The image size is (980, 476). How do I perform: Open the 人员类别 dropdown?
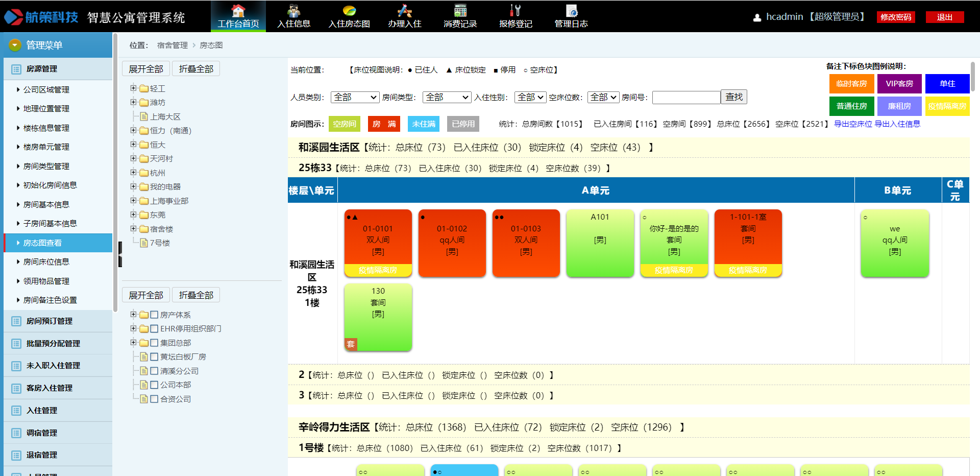(355, 97)
